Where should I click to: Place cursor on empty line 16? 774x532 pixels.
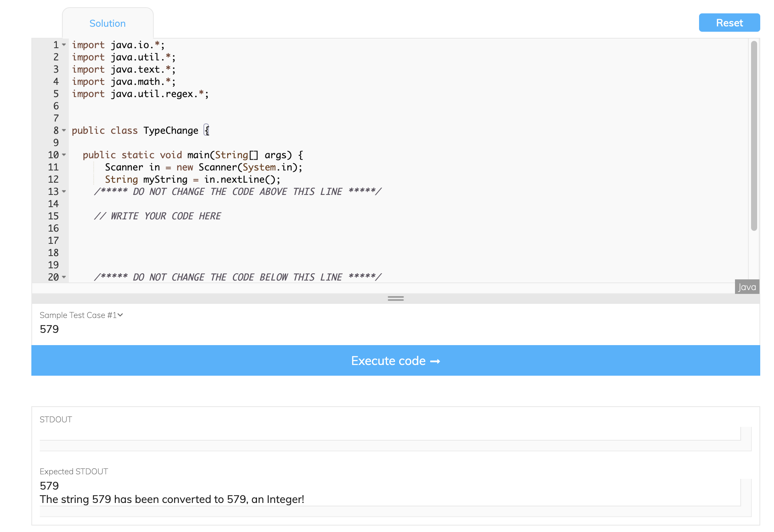(x=229, y=229)
